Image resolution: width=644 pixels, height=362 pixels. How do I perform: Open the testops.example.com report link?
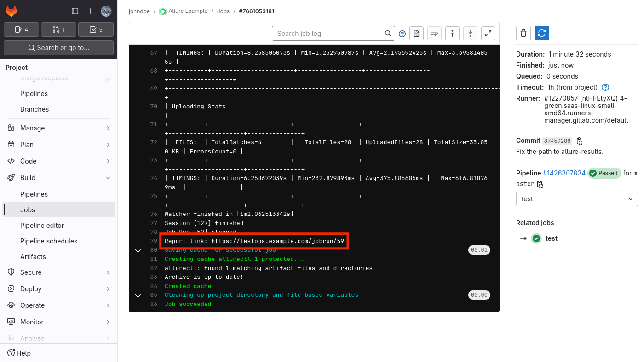pos(277,241)
